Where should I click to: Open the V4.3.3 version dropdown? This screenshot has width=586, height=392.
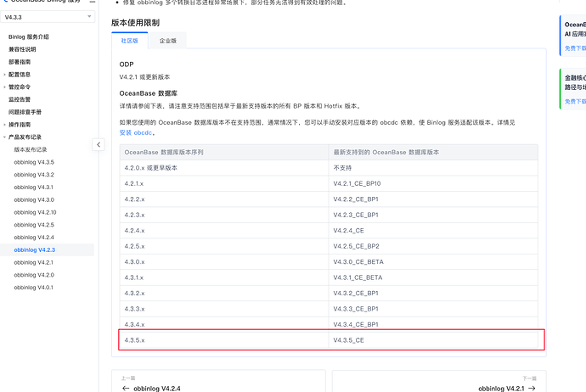(48, 17)
